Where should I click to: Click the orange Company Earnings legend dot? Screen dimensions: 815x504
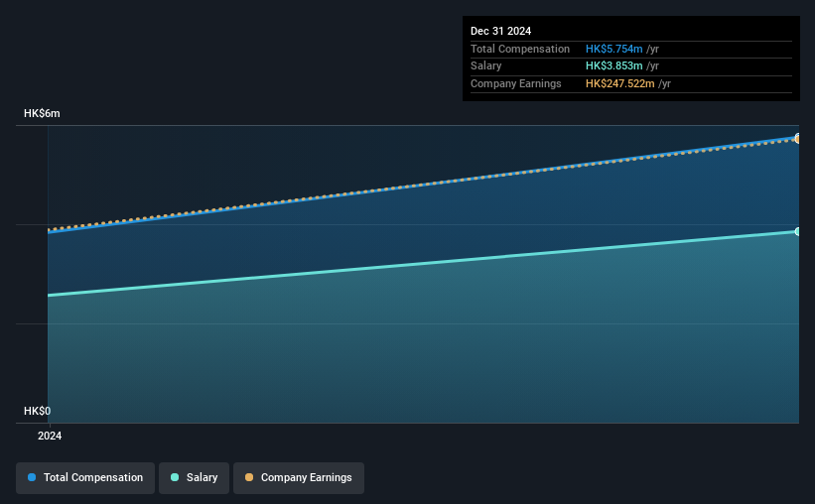click(x=249, y=477)
